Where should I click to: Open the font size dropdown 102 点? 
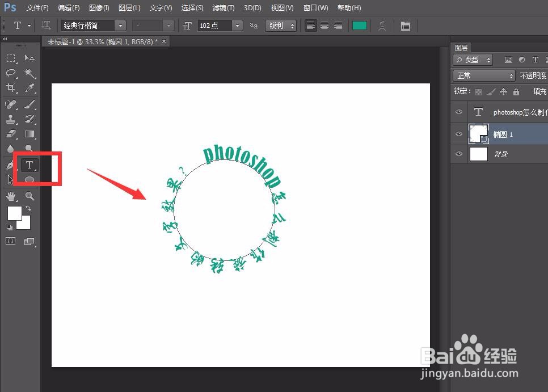(x=237, y=26)
